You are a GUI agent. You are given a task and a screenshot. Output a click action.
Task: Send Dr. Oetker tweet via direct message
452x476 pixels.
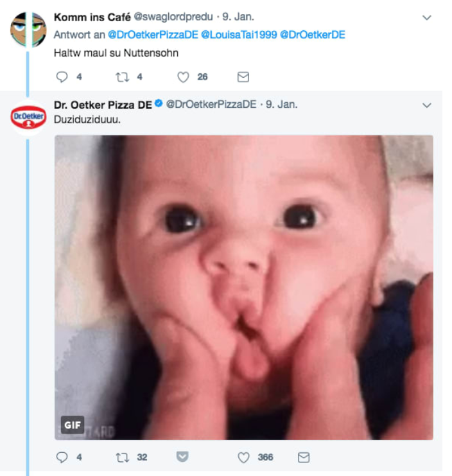coord(304,457)
